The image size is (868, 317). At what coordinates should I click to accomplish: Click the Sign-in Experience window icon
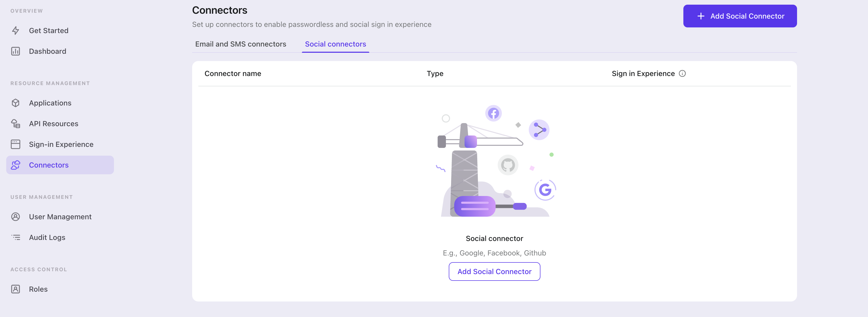point(16,144)
